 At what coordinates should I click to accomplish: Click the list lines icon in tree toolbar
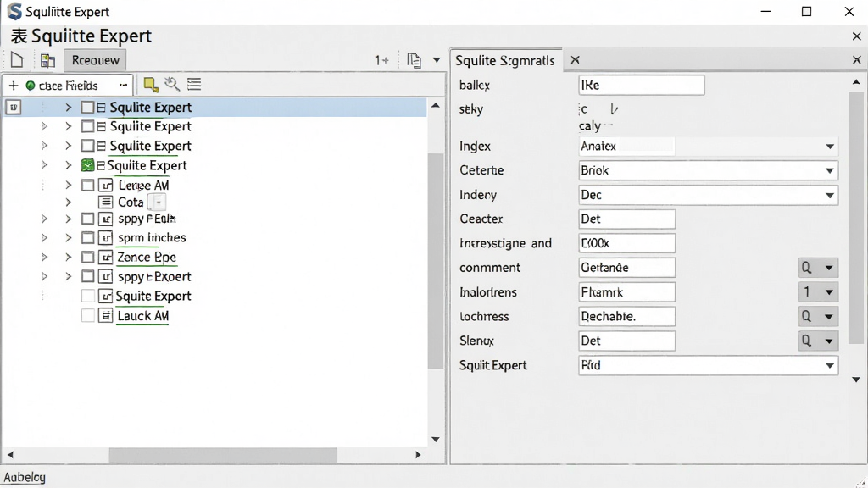click(194, 84)
